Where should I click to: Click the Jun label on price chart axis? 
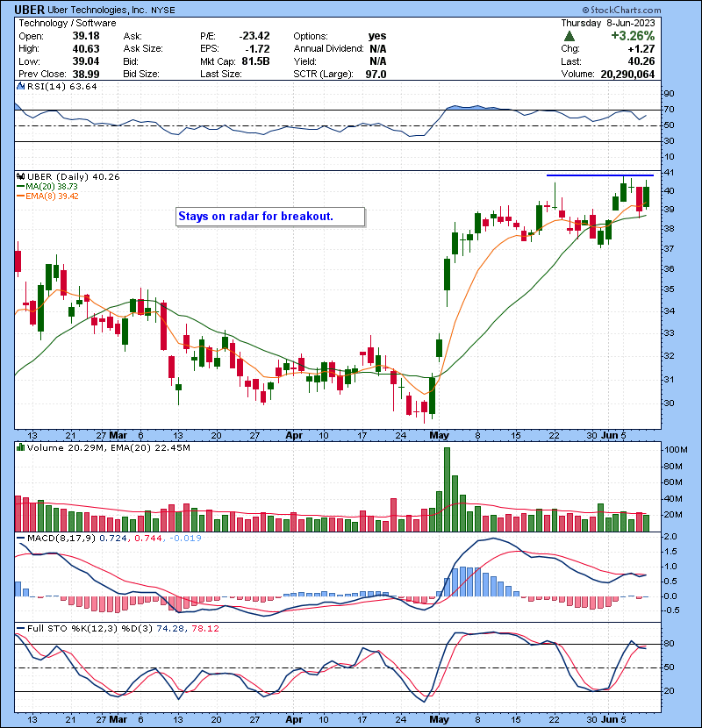pos(610,436)
